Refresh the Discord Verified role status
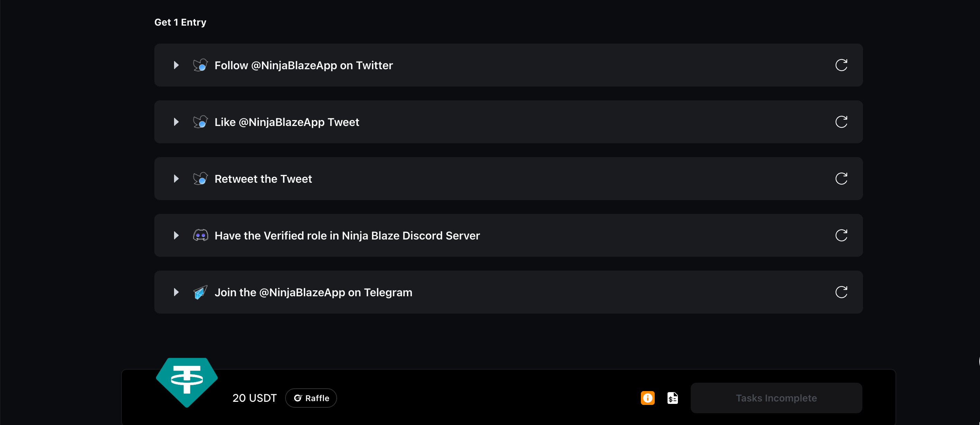Screen dimensions: 980x425 click(841, 235)
